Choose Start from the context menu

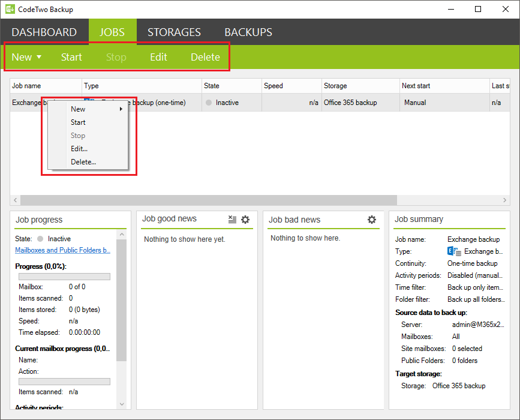(88, 122)
